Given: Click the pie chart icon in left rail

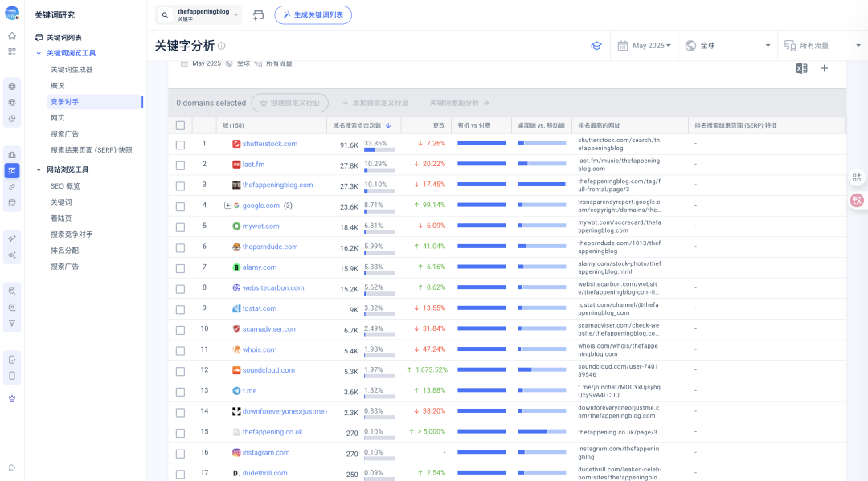Looking at the screenshot, I should click(x=11, y=118).
